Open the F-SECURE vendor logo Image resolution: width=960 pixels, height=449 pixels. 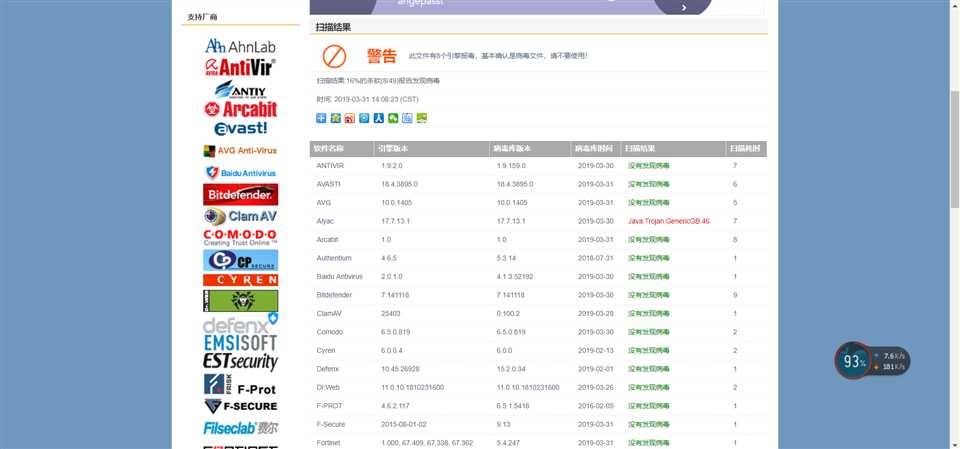point(241,406)
